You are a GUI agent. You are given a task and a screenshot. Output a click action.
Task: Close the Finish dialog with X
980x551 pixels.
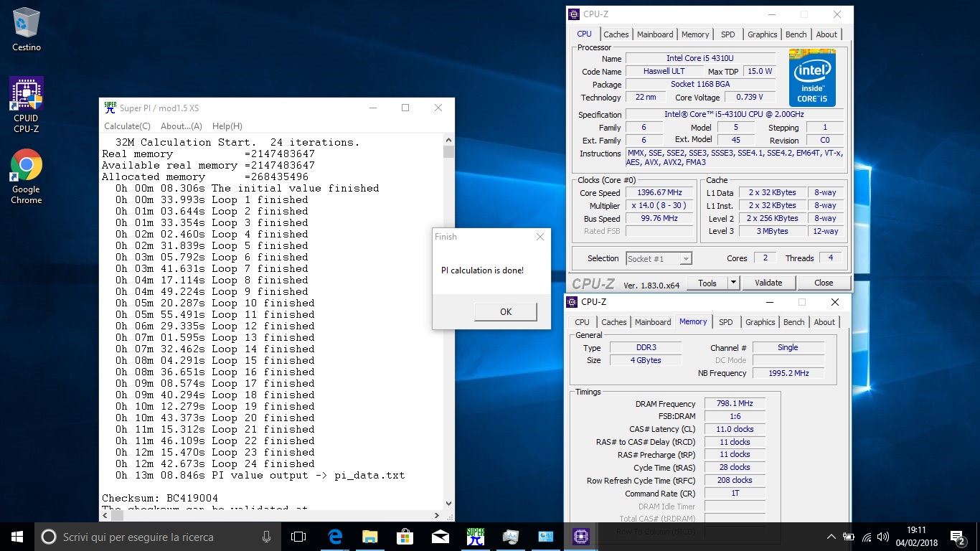click(x=540, y=237)
